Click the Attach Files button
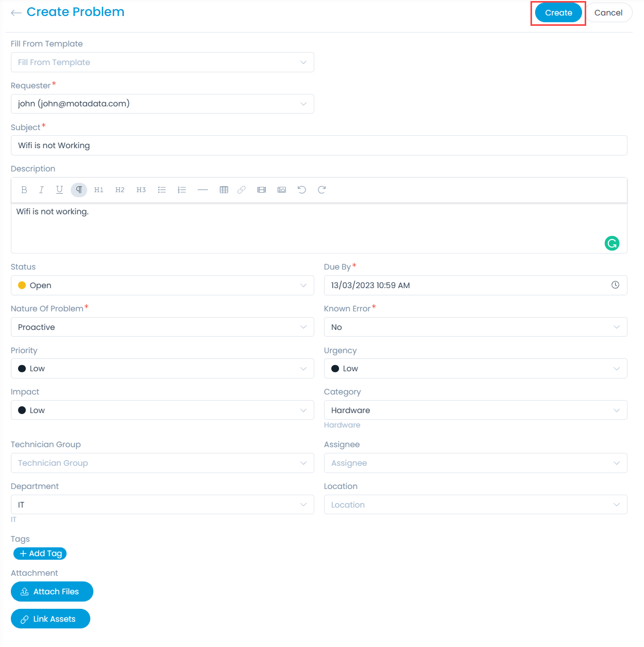The height and width of the screenshot is (647, 644). 52,592
